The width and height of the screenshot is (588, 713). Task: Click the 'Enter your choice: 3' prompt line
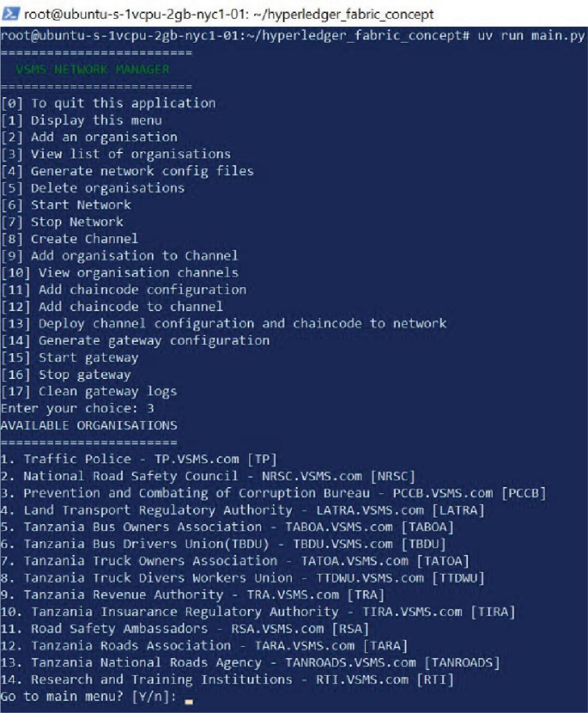[77, 408]
